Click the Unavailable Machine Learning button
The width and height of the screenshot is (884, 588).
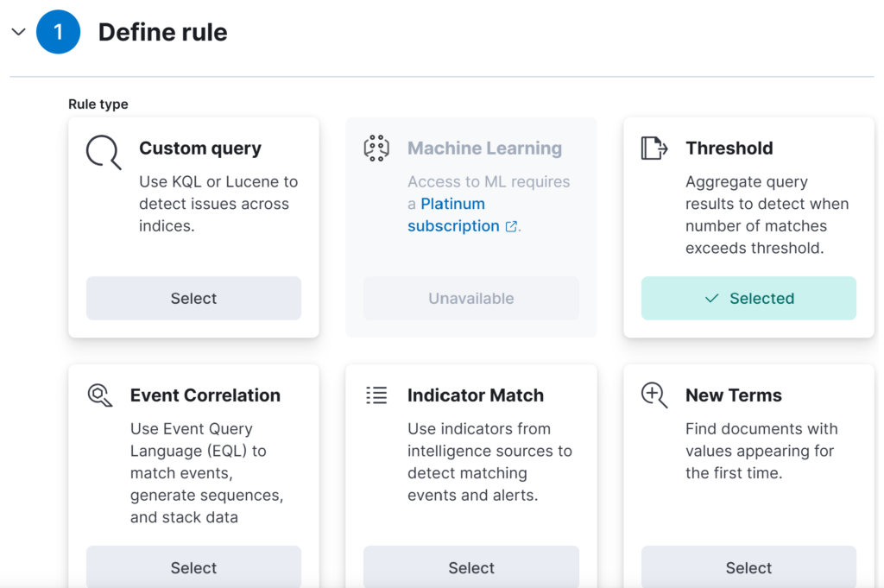[471, 298]
